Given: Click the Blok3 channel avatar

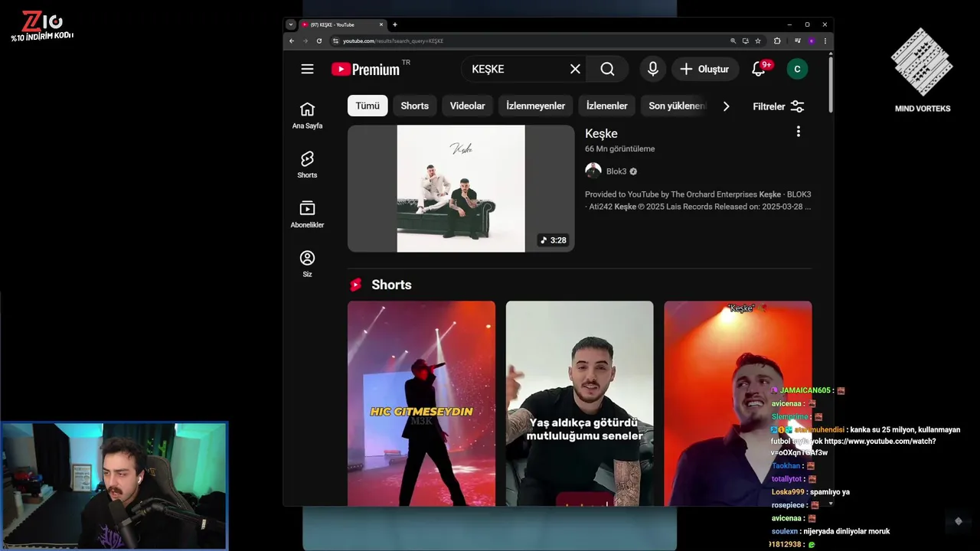Looking at the screenshot, I should (593, 171).
